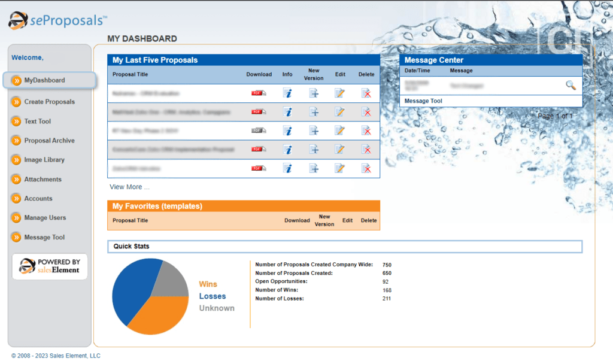Viewport: 613px width, 364px height.
Task: Create new version of third proposal
Action: [x=314, y=131]
